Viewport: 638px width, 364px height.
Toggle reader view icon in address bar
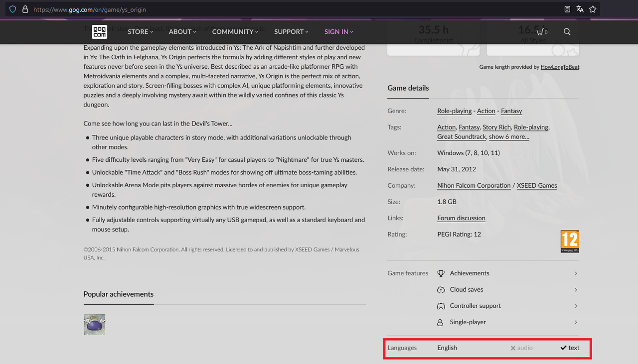[x=567, y=9]
